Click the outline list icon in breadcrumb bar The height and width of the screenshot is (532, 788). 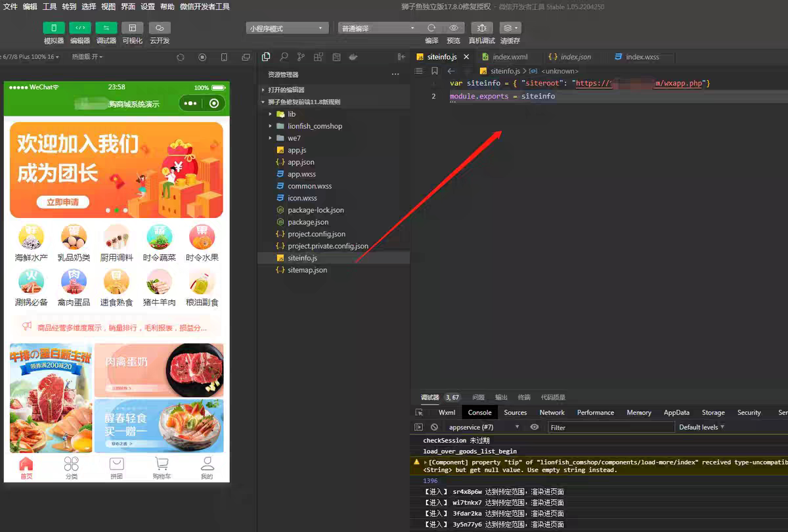pyautogui.click(x=419, y=71)
